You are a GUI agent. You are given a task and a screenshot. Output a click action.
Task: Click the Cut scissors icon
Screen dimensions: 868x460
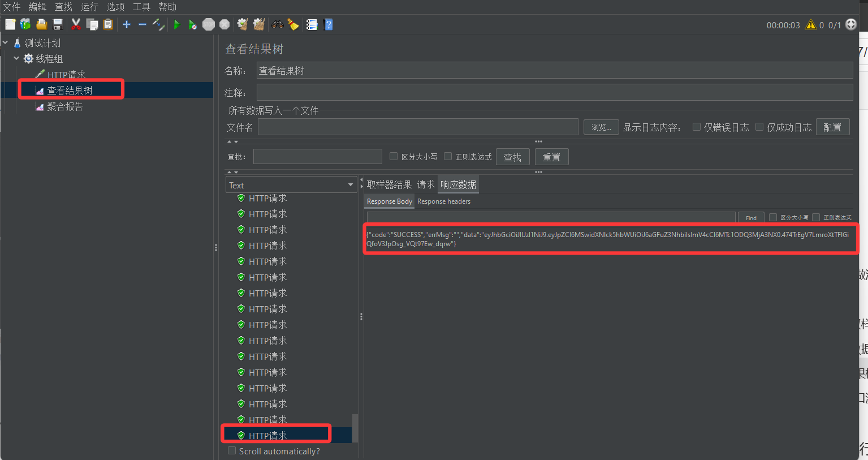76,24
